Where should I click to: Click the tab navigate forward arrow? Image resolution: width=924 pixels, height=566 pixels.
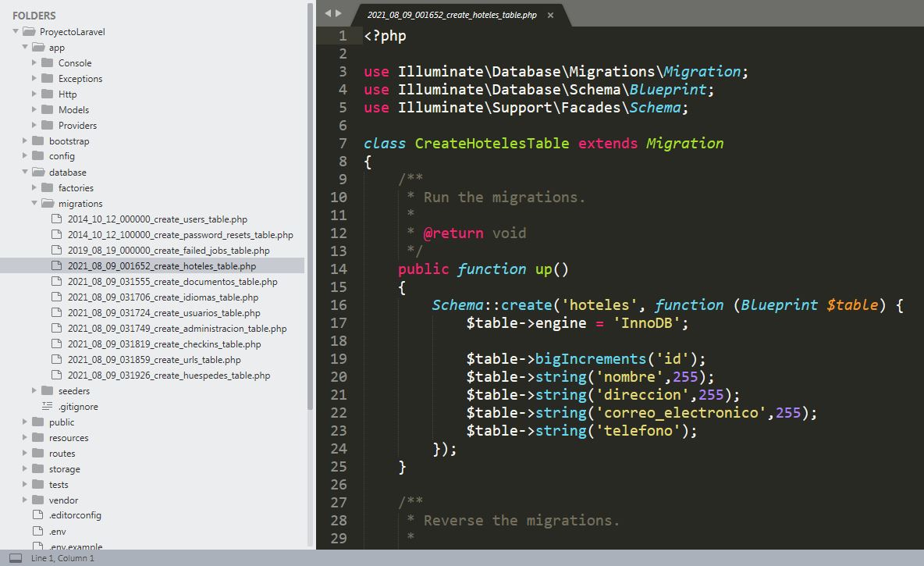(339, 13)
